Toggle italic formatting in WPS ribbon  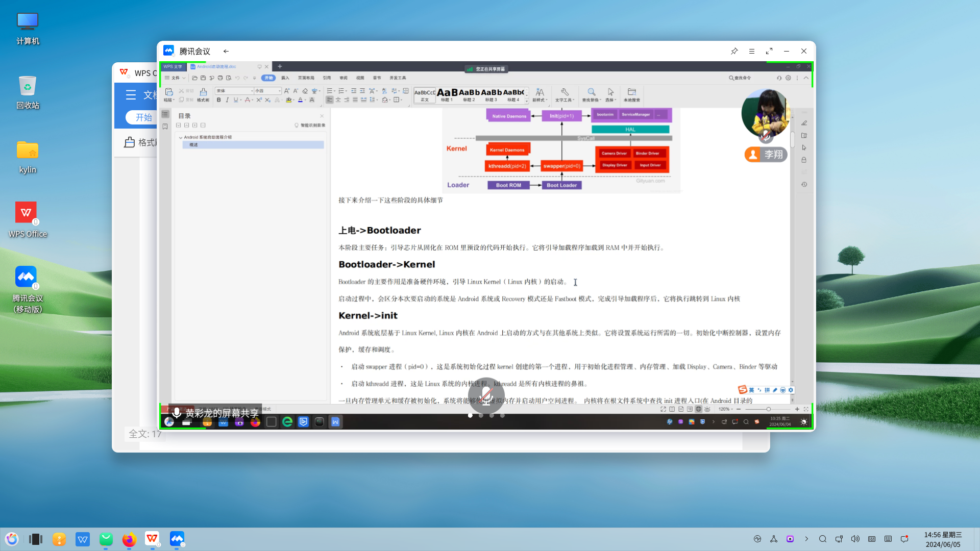coord(227,100)
